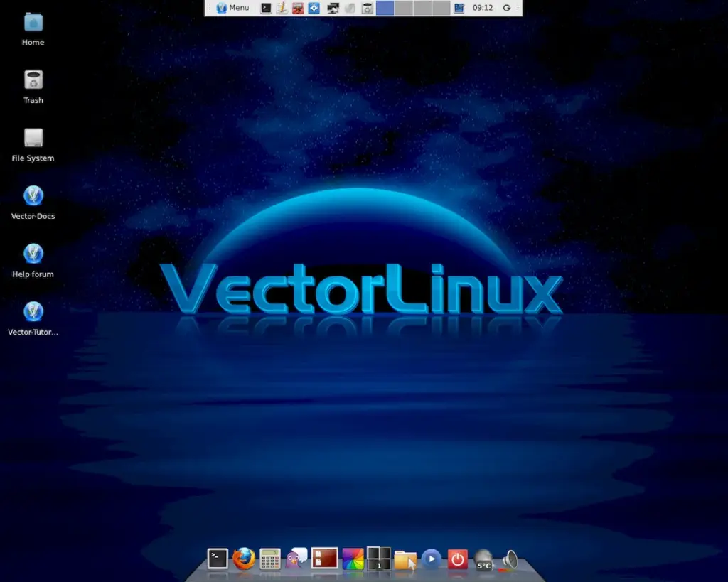This screenshot has width=728, height=582.
Task: Open the calculator from the dock
Action: tap(269, 559)
